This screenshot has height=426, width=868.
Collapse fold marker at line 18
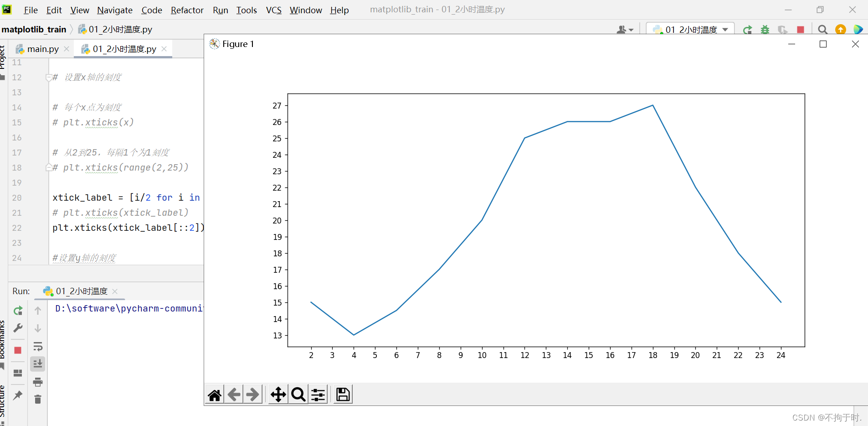point(49,168)
